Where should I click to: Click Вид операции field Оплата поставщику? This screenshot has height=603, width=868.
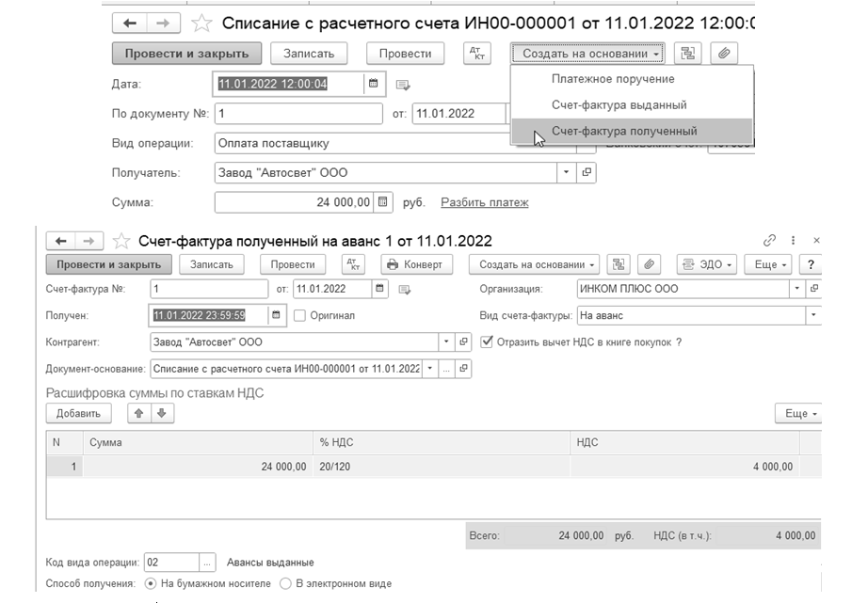pos(395,143)
